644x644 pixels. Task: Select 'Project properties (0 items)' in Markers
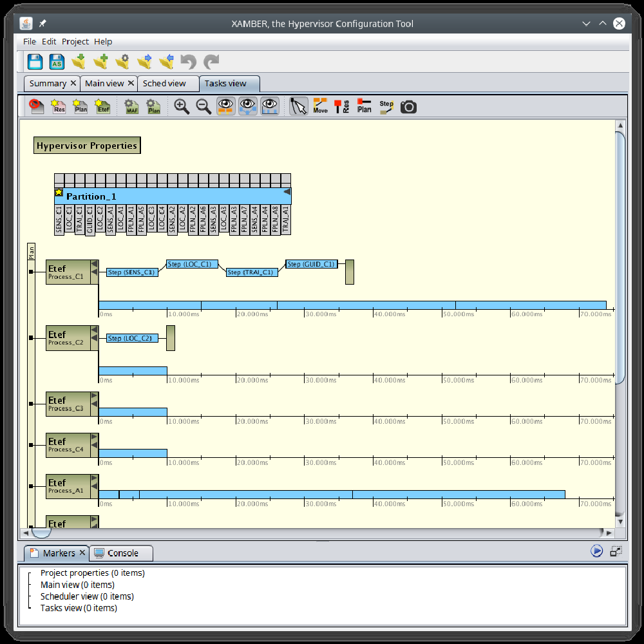92,573
